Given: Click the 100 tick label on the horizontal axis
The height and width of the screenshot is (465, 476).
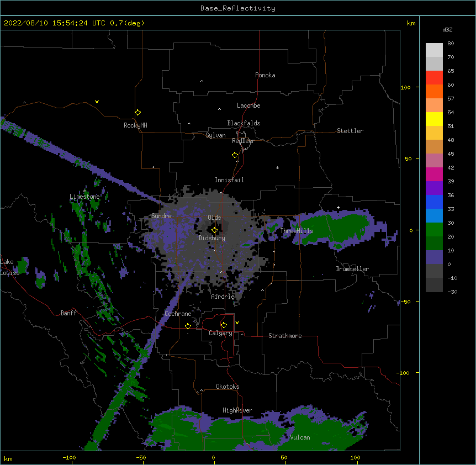Looking at the screenshot, I should 355,457.
